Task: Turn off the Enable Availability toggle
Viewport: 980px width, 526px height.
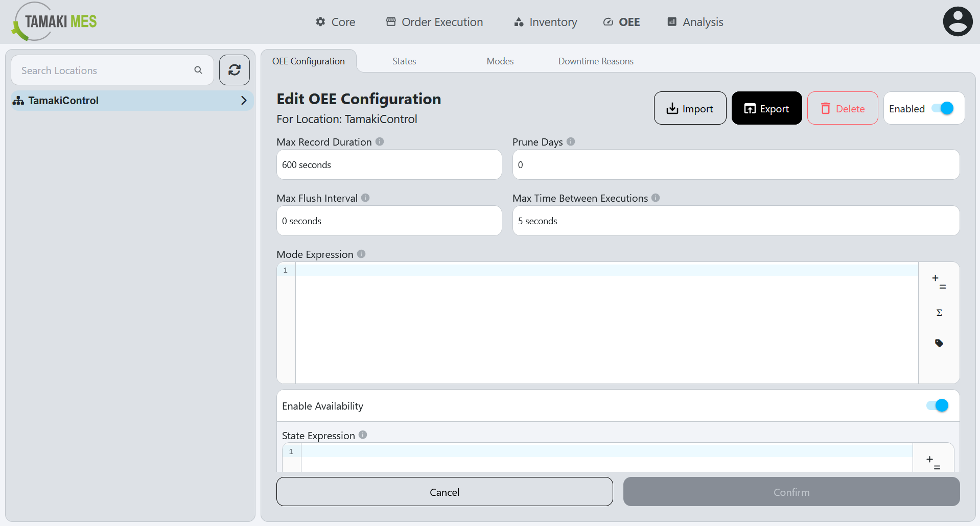Action: coord(936,405)
